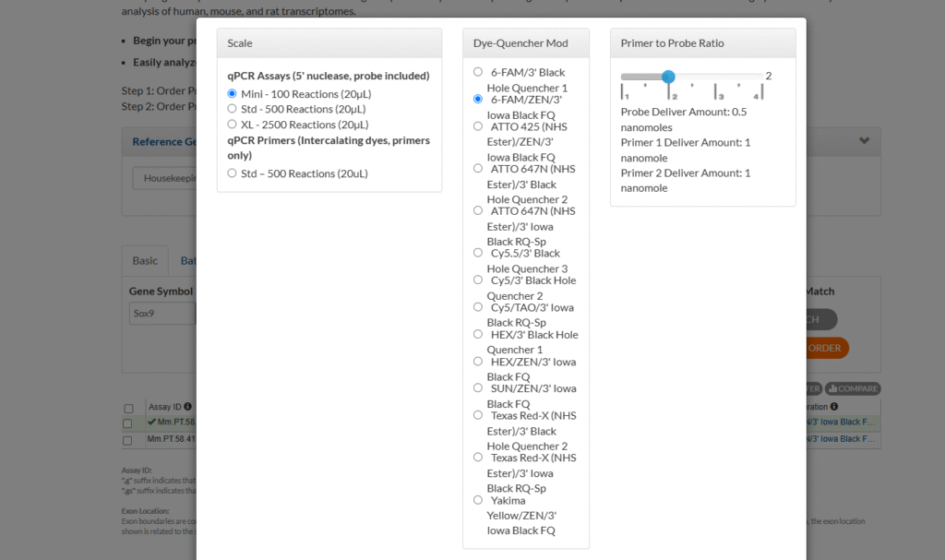Select Mini - 100 Reactions scale
Screen dimensions: 945x560
coord(233,94)
